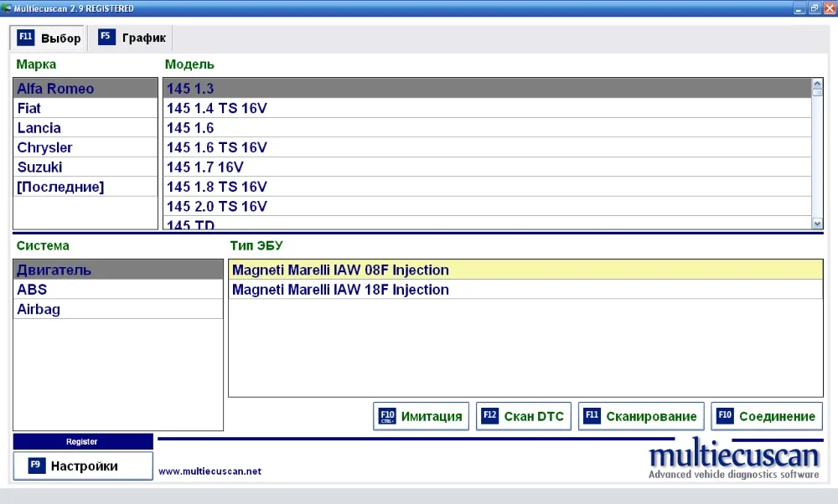Open the [Последние] recent entries item
Image resolution: width=838 pixels, height=504 pixels.
[x=85, y=187]
